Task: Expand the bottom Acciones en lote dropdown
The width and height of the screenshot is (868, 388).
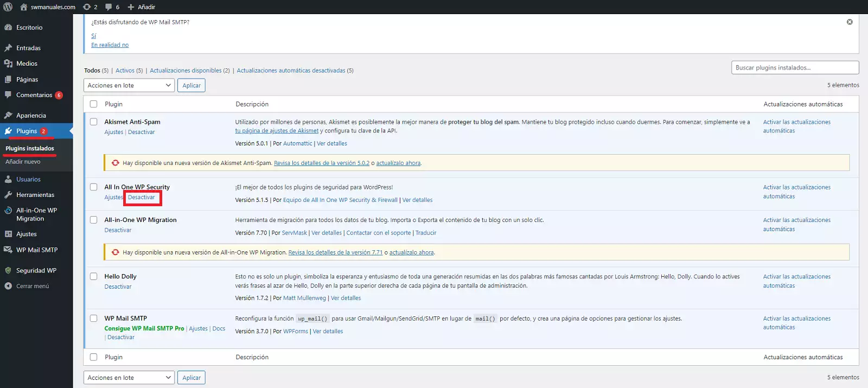Action: pos(129,378)
